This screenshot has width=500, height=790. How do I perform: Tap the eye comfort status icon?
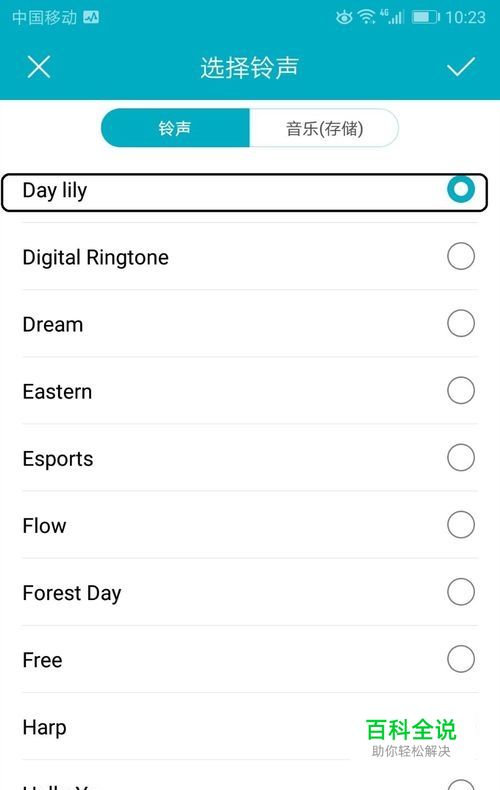point(344,18)
